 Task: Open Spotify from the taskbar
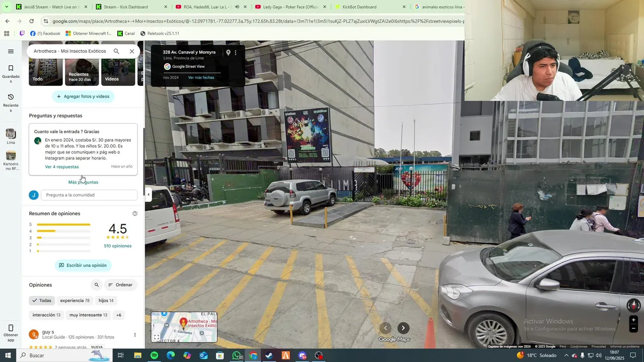coord(154,355)
